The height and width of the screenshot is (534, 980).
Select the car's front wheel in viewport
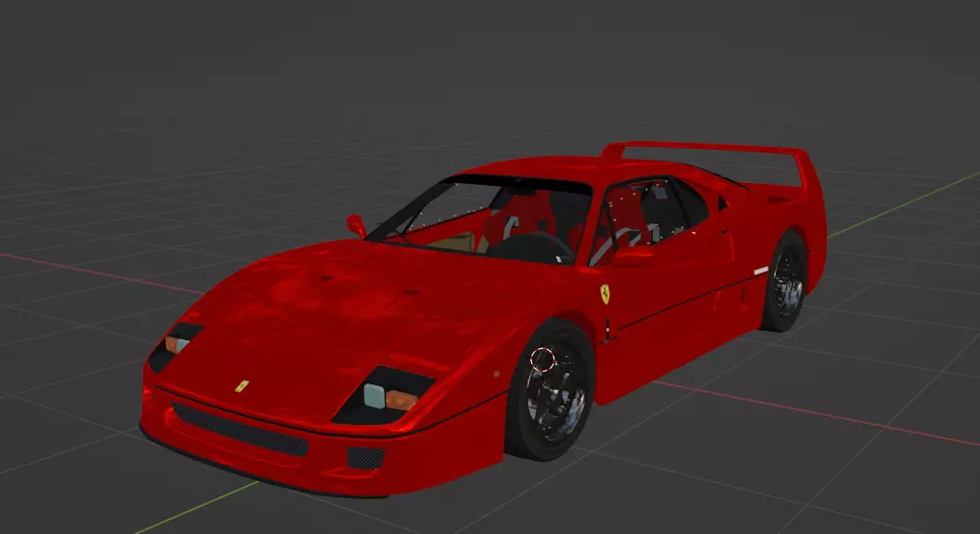550,392
